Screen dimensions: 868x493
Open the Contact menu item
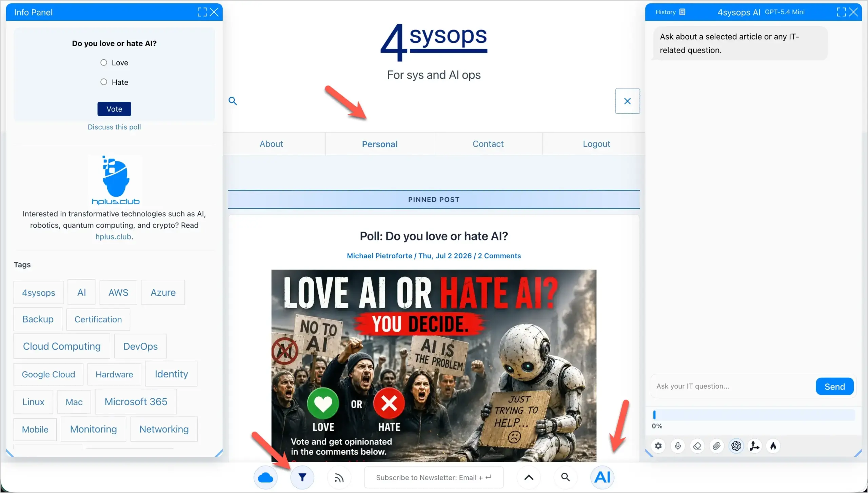pyautogui.click(x=488, y=144)
